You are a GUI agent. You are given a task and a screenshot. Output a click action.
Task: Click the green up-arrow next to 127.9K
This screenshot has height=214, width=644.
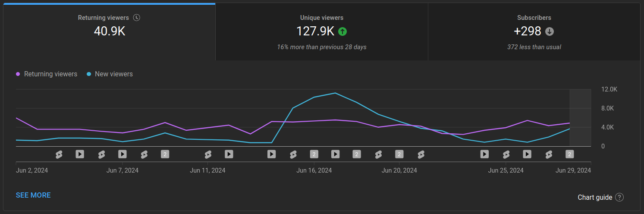tap(342, 31)
